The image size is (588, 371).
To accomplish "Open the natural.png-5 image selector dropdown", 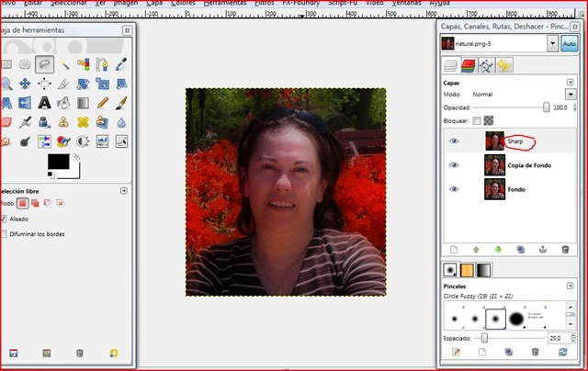I will click(551, 43).
